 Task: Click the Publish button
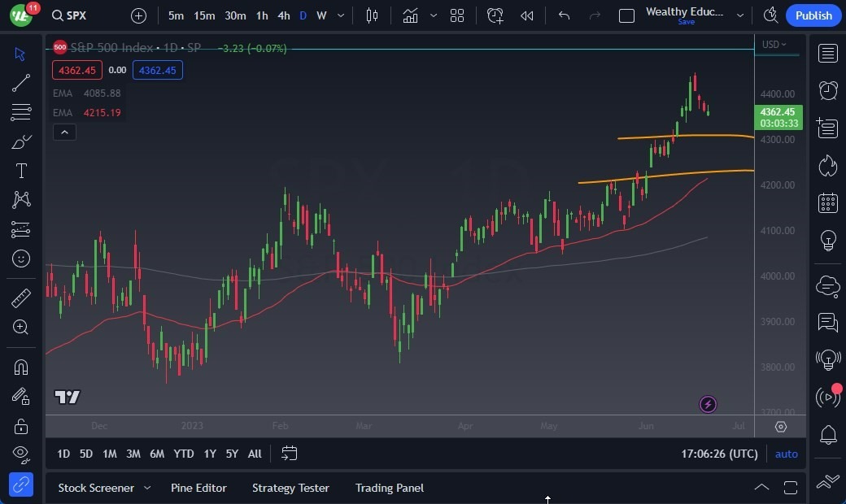(x=813, y=15)
